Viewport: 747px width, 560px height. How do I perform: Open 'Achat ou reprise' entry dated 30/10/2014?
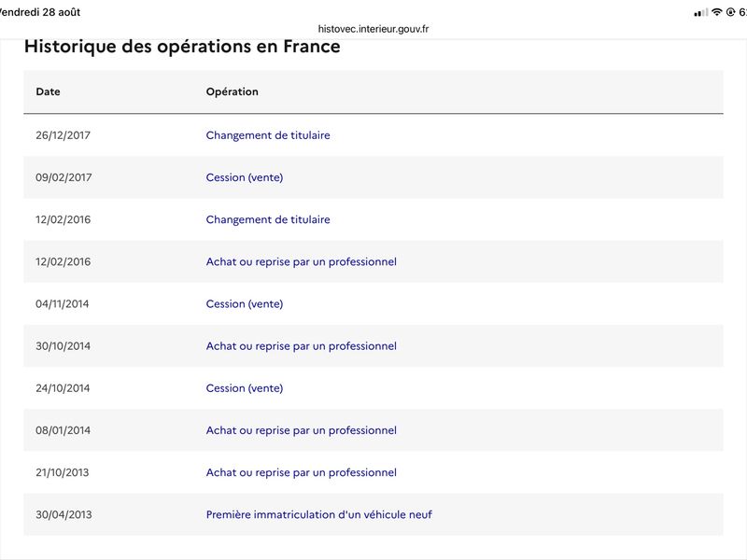(x=301, y=346)
